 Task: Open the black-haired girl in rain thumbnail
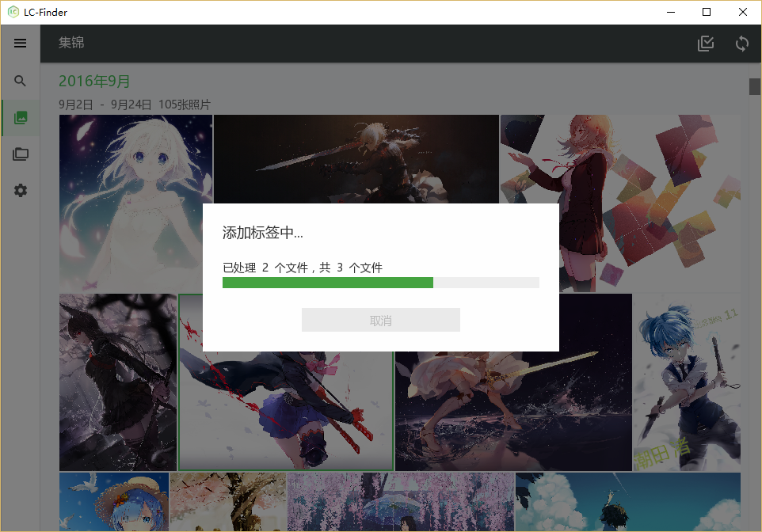tap(118, 382)
